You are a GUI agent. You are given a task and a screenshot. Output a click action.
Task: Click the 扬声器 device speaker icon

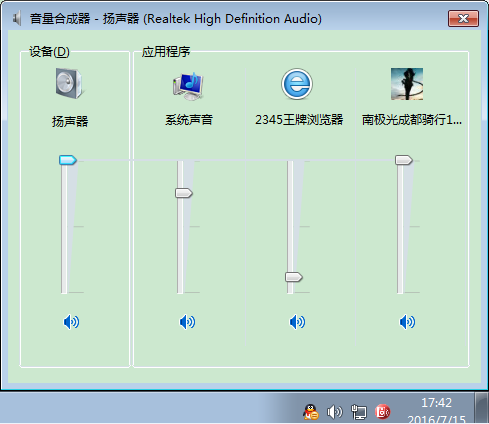coord(69,84)
